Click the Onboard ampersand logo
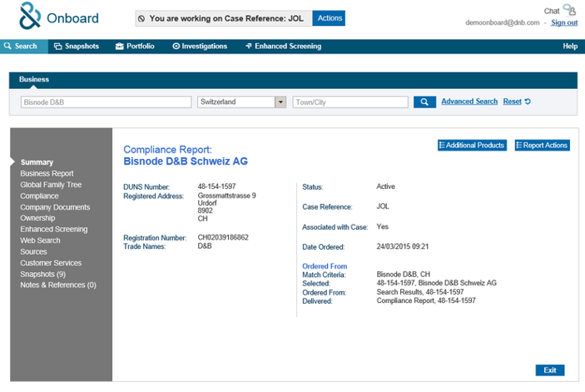Viewport: 585px width, 392px height. 30,16
